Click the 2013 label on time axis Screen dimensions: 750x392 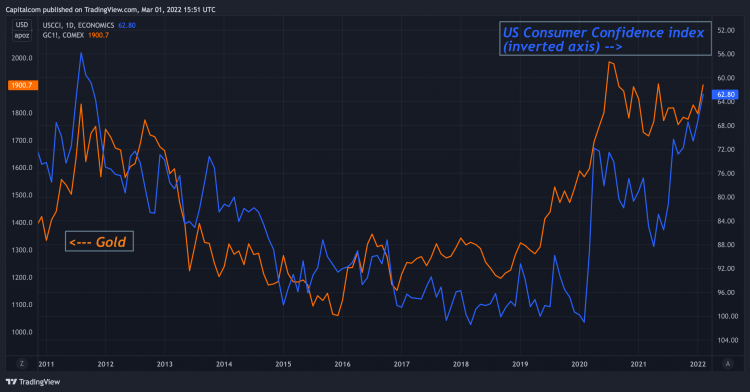click(165, 364)
